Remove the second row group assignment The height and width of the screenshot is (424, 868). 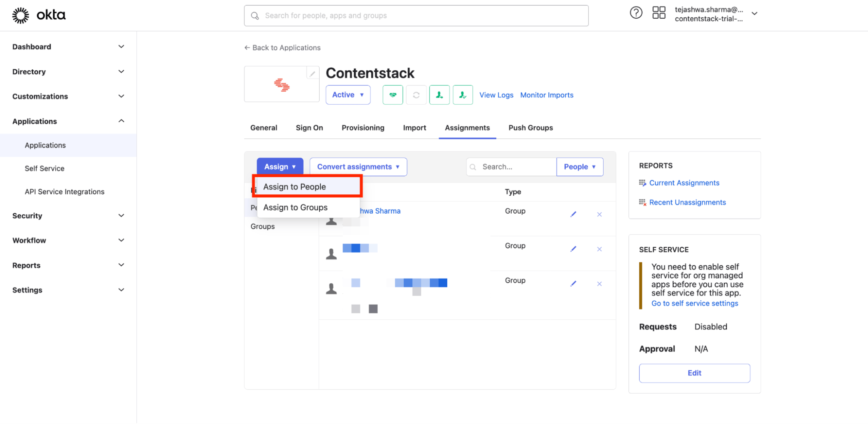point(599,249)
